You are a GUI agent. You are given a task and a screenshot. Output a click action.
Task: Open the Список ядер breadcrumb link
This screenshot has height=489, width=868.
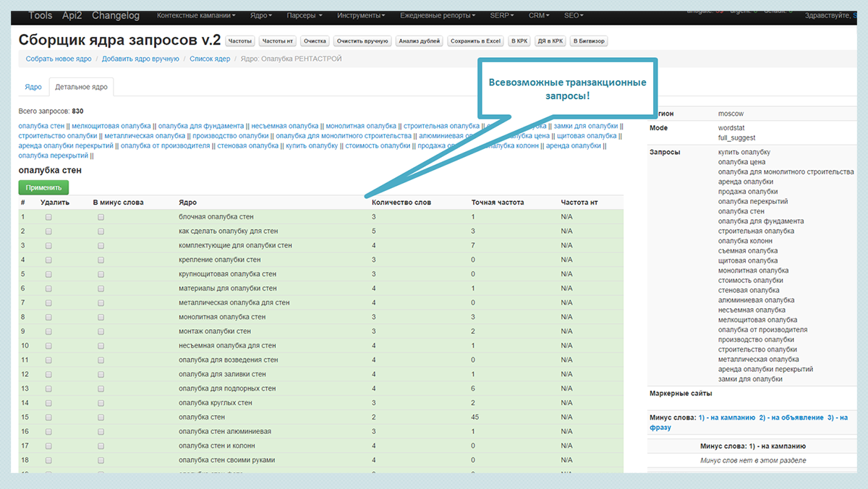point(210,59)
